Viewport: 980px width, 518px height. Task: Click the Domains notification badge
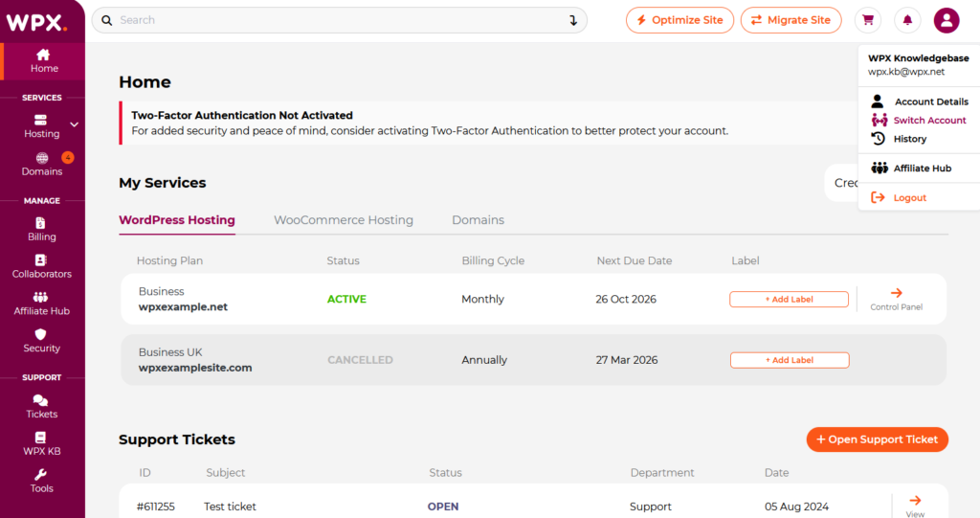68,157
